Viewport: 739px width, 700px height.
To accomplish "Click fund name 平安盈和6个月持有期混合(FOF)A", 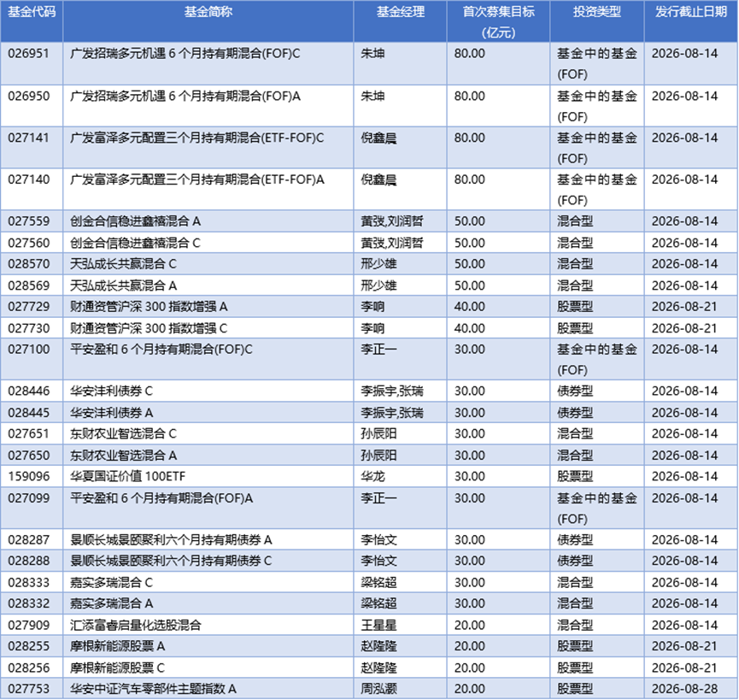I will (x=161, y=498).
